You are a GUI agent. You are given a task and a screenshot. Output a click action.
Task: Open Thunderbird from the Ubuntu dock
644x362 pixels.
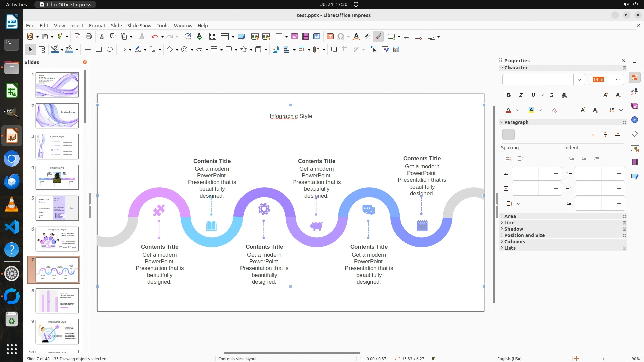click(12, 181)
